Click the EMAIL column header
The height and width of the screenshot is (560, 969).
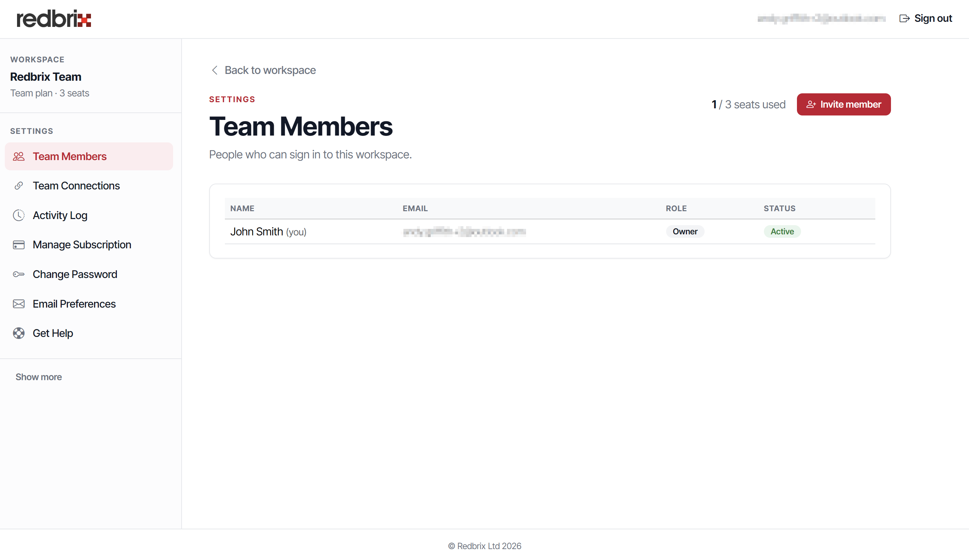415,209
